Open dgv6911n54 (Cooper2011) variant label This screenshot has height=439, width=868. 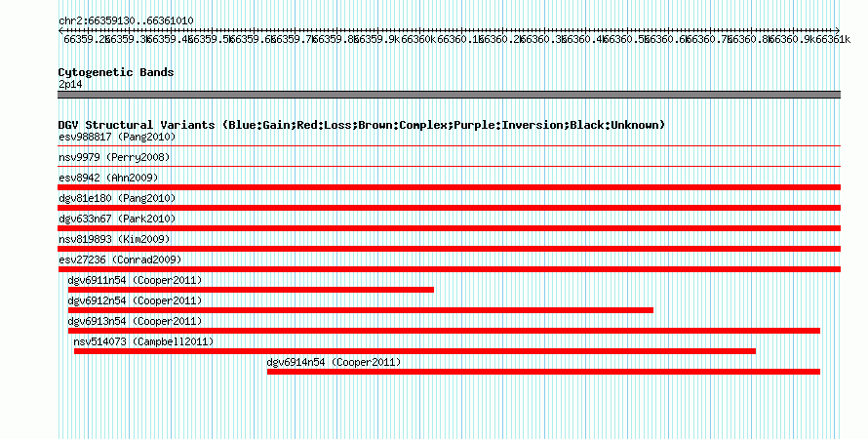(x=135, y=280)
